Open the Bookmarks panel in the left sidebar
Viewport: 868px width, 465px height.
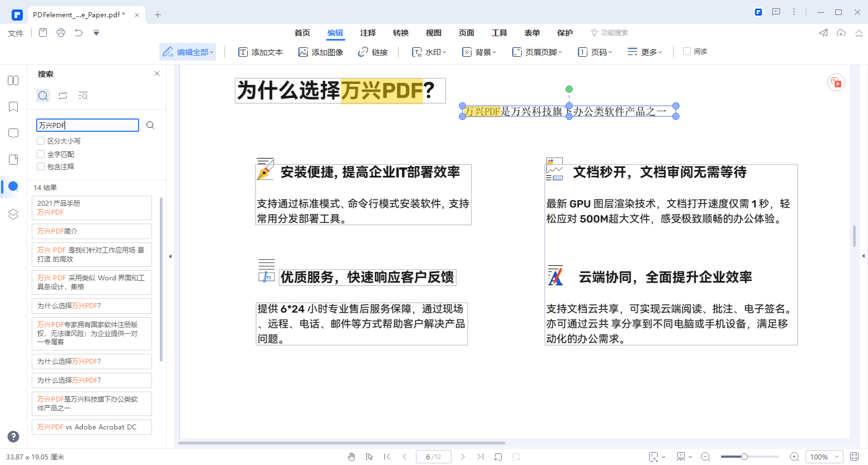coord(13,107)
